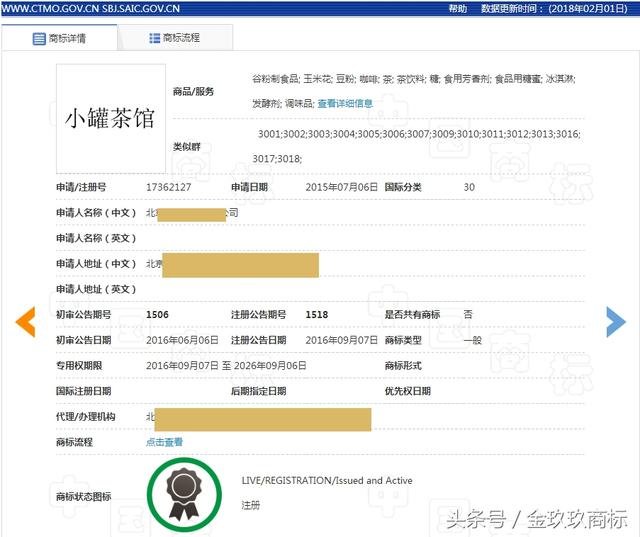Select the similar group codes starting 3001

(419, 134)
